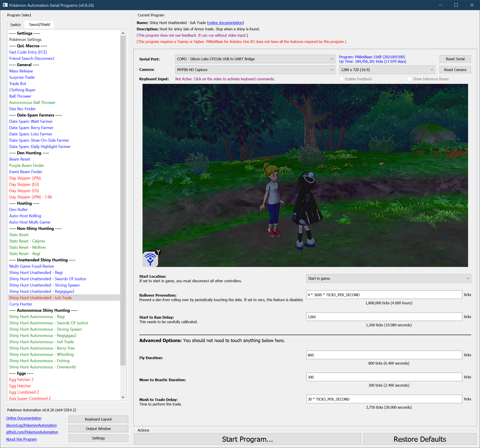Select Curry Hunter in program list
Screen dimensions: 480x448
pos(21,304)
